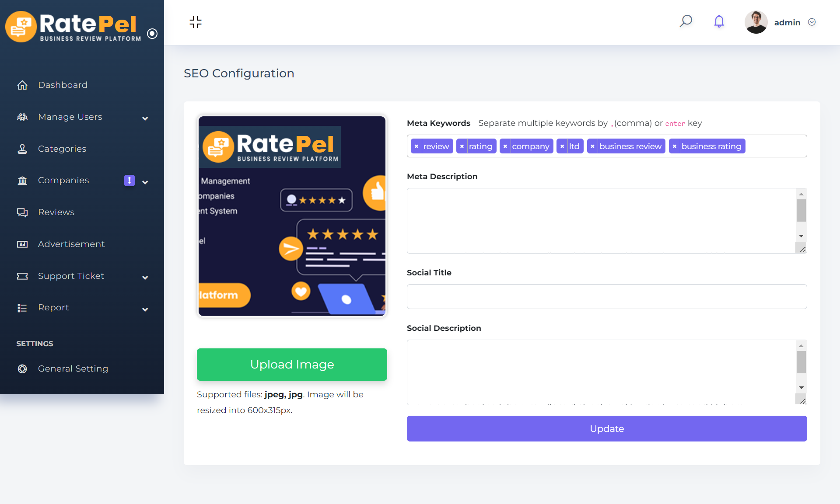The image size is (840, 504).
Task: Expand the Companies submenu chevron
Action: (145, 182)
